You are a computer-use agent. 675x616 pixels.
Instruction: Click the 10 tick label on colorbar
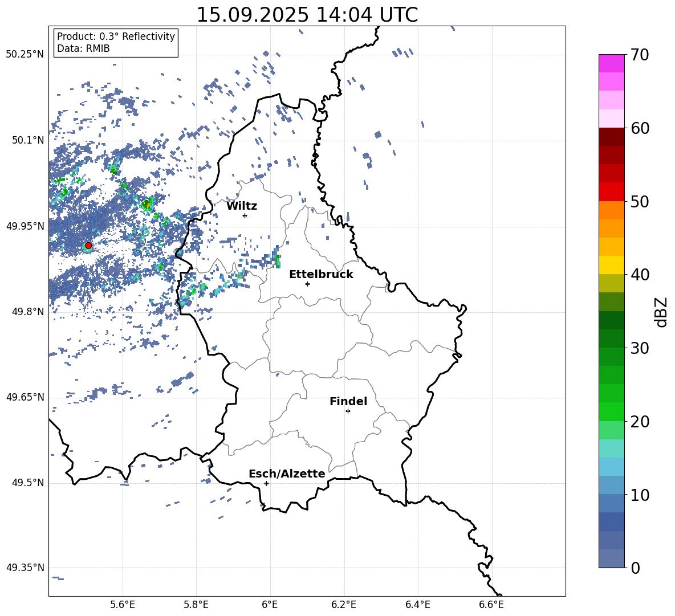640,495
